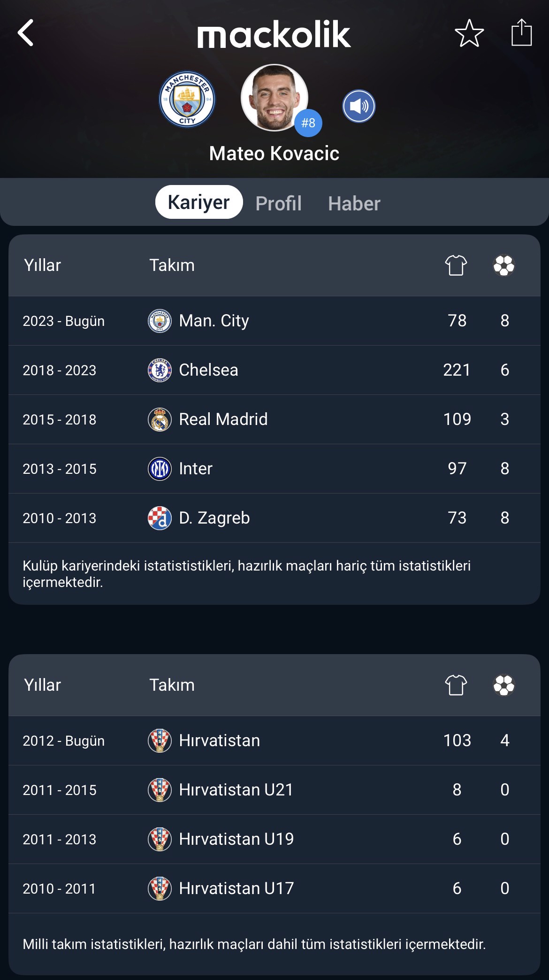Open the Man. City career row
Viewport: 549px width, 980px height.
click(274, 321)
